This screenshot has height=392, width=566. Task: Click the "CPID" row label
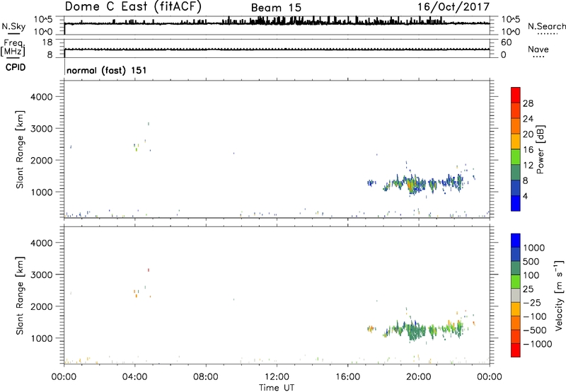pyautogui.click(x=16, y=67)
